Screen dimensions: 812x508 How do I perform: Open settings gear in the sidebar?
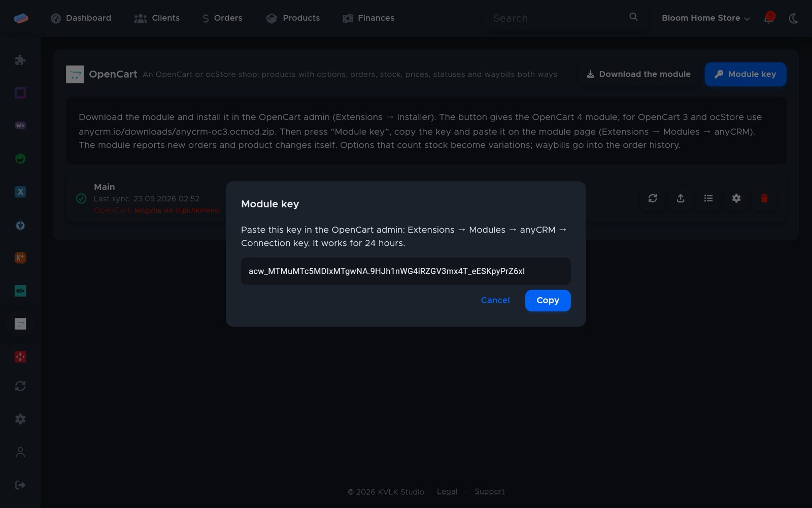[x=20, y=419]
